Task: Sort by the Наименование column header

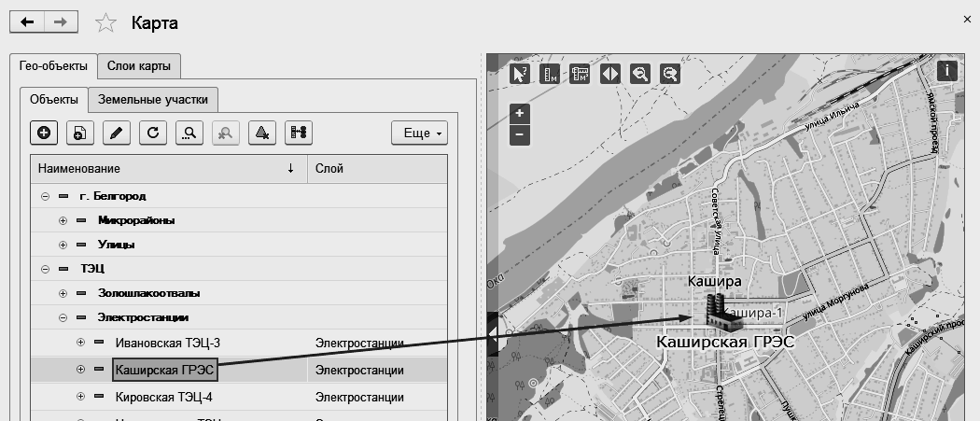Action: 169,169
